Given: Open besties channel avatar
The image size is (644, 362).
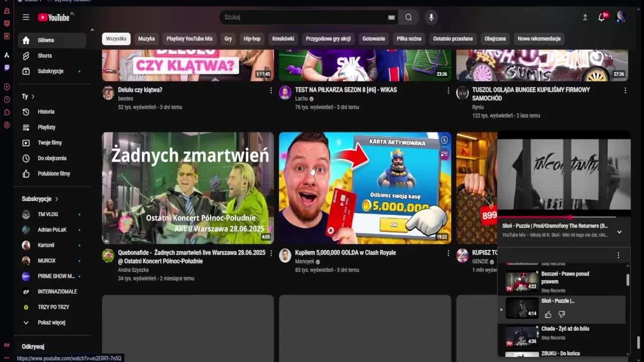Looking at the screenshot, I should (x=108, y=93).
